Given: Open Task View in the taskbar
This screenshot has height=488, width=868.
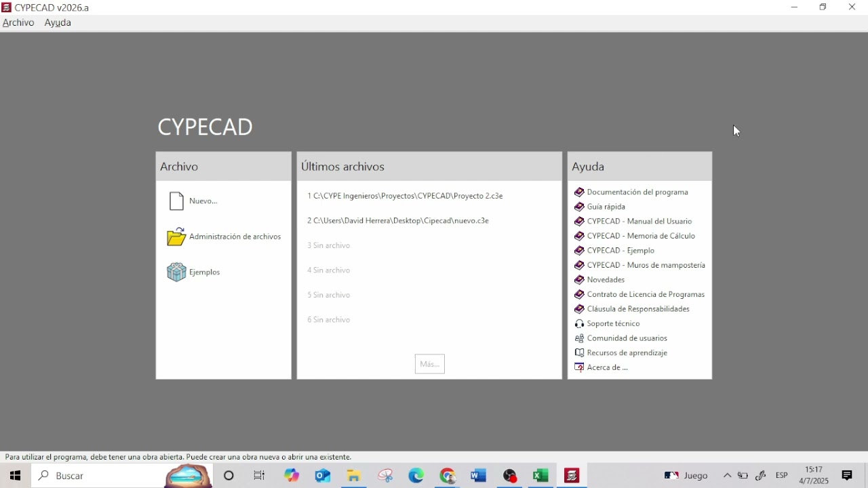Looking at the screenshot, I should (x=260, y=476).
